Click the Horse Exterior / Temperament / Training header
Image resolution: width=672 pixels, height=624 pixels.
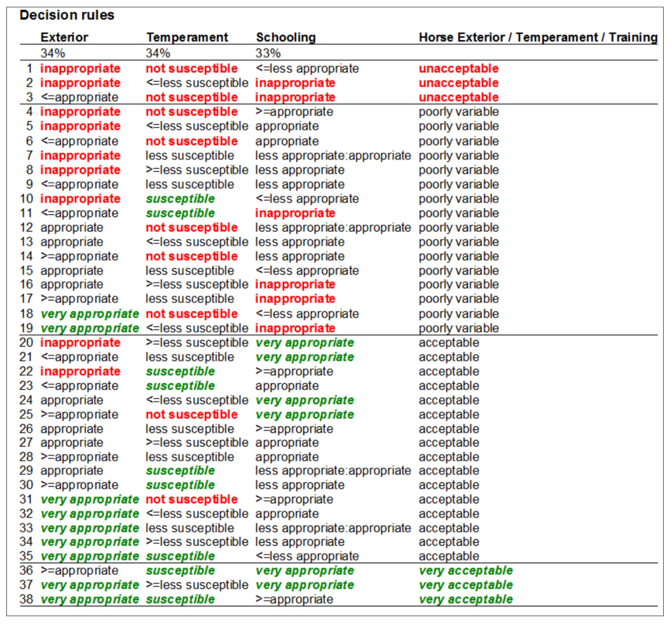[x=538, y=37]
